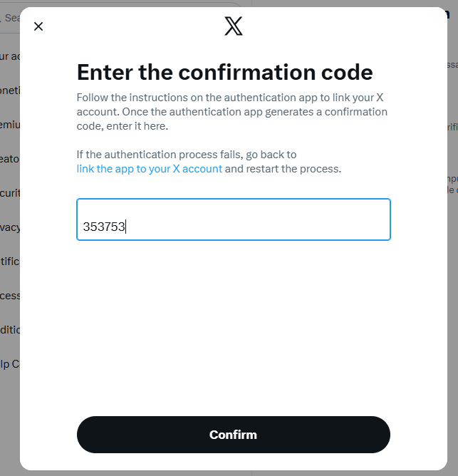Click the typed code 353753 in field

104,227
